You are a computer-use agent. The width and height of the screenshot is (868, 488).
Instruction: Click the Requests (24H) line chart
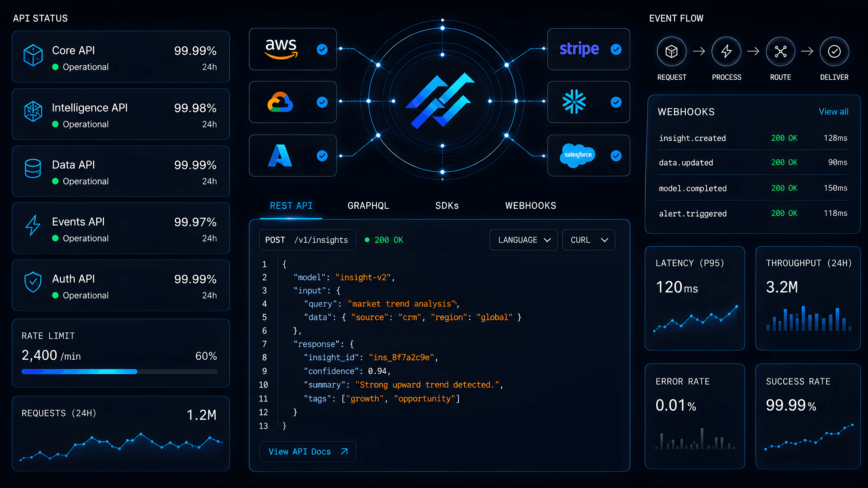121,447
